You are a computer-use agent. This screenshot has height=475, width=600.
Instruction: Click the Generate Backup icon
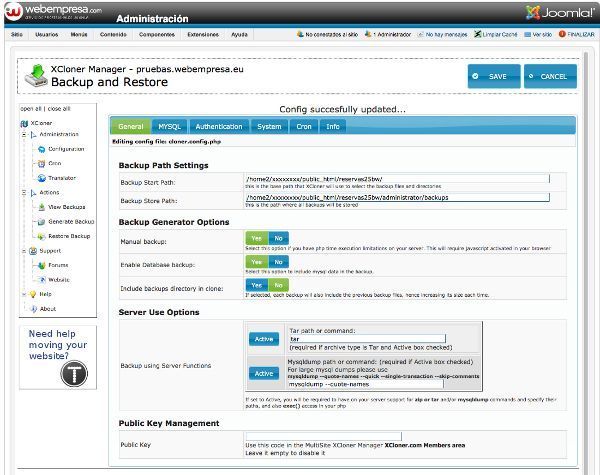(41, 222)
